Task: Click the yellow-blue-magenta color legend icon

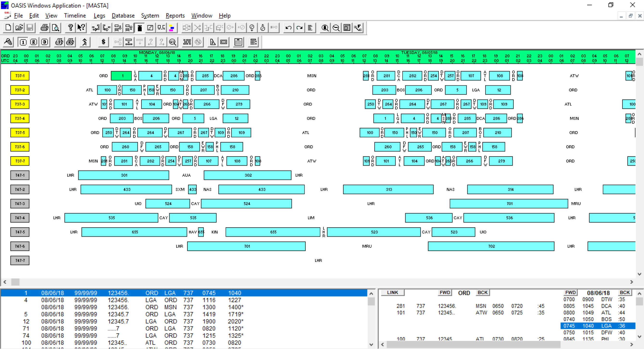Action: pos(172,28)
